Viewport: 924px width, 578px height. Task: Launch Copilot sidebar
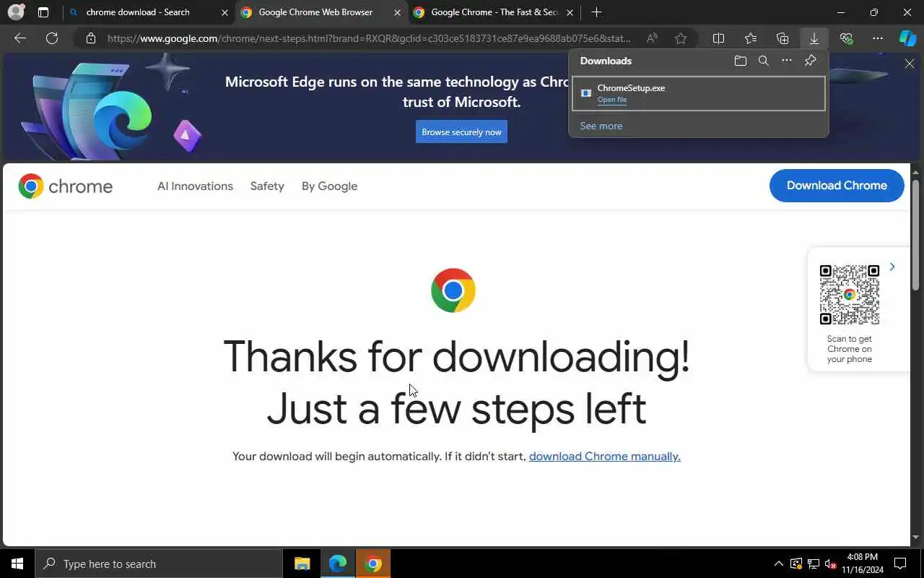tap(907, 38)
